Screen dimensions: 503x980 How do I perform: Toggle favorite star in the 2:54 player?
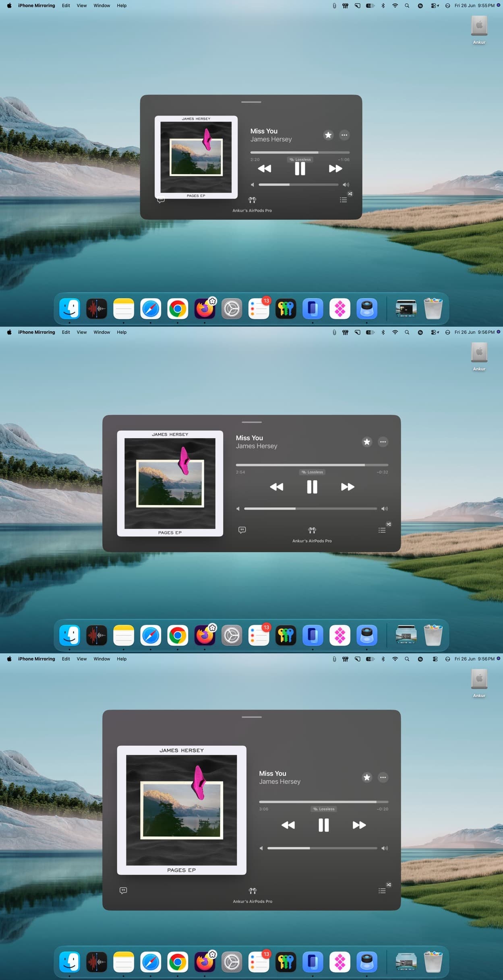coord(367,442)
